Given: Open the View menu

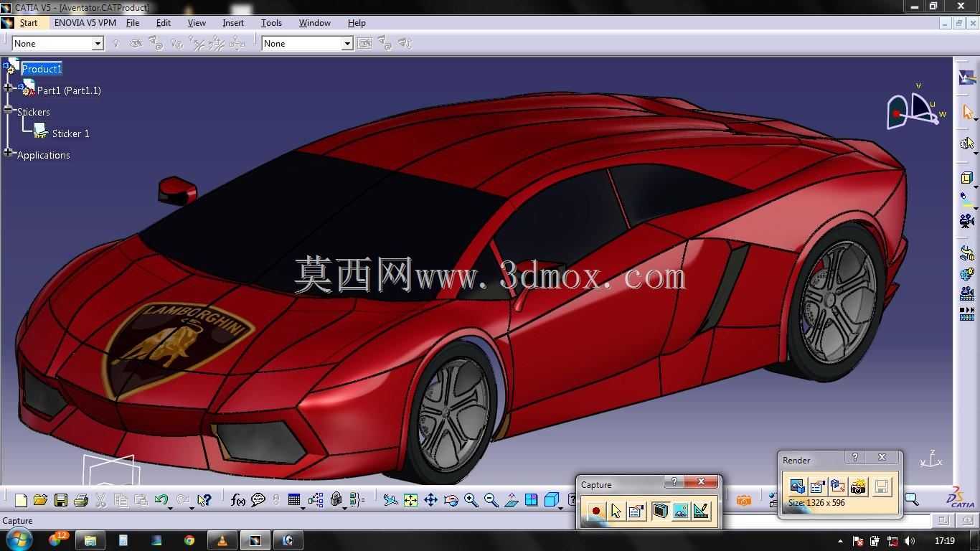Looking at the screenshot, I should (197, 23).
